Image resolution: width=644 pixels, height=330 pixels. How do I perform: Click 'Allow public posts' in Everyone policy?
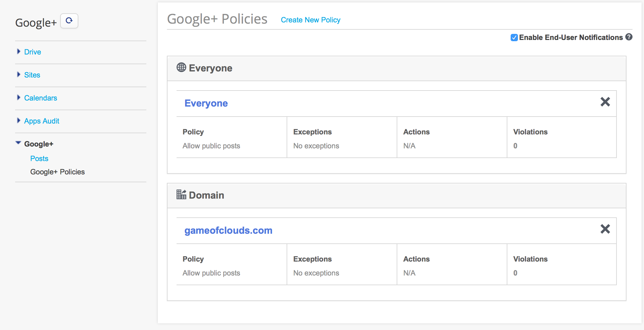[x=211, y=146]
